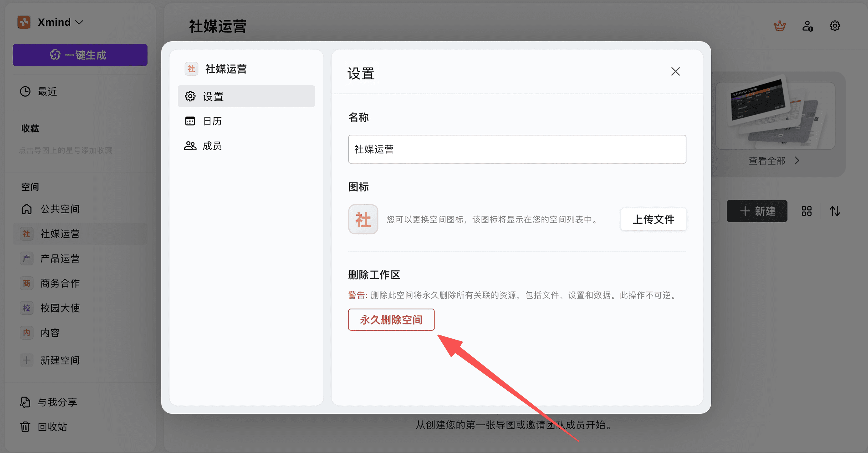The image size is (868, 453).
Task: Expand the Xmind dropdown menu
Action: point(61,22)
